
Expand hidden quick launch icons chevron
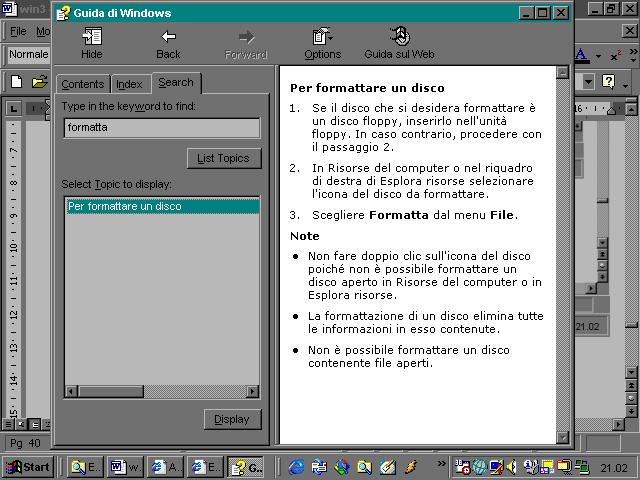(x=441, y=463)
